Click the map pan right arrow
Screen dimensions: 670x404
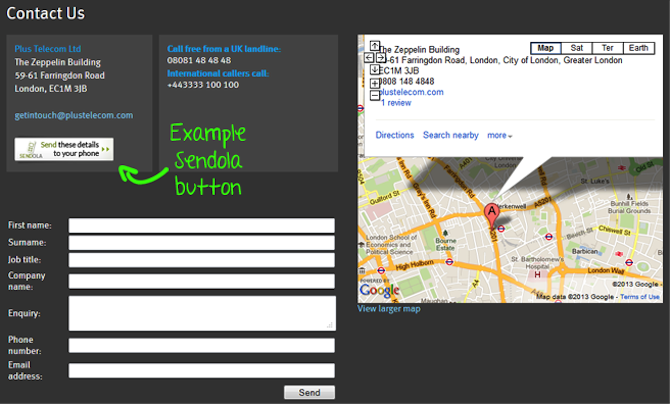381,58
